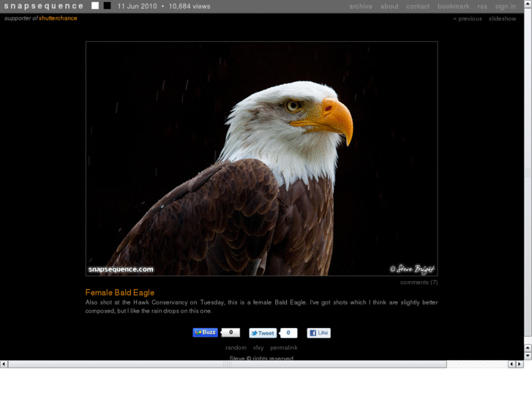The image size is (532, 399).
Task: Click the horizontal scrollbar thumb
Action: [228, 364]
